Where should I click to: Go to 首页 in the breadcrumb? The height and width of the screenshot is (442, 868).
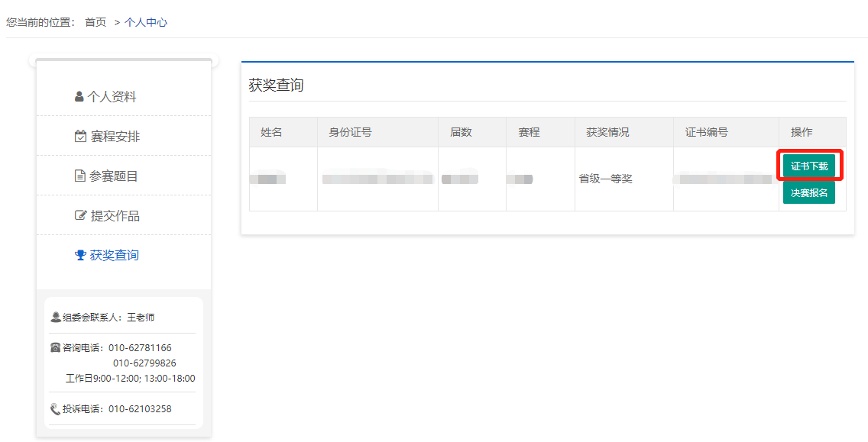point(96,22)
